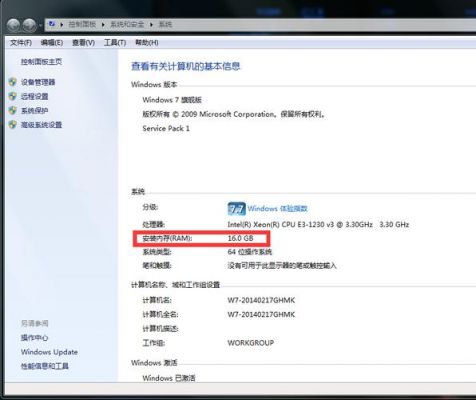Click the Intel Xeon E3-1230 v3 processor text
Viewport: 476px width, 400px height.
[x=318, y=224]
